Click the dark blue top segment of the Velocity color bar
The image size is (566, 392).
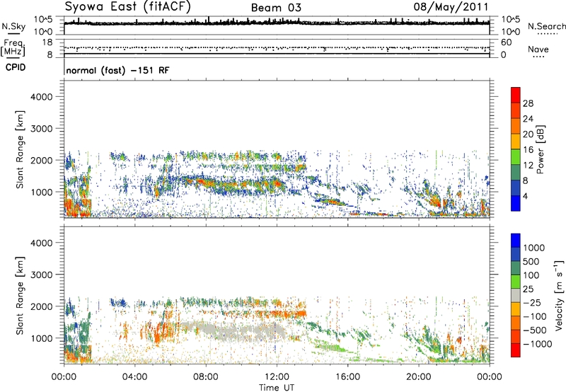pyautogui.click(x=516, y=241)
